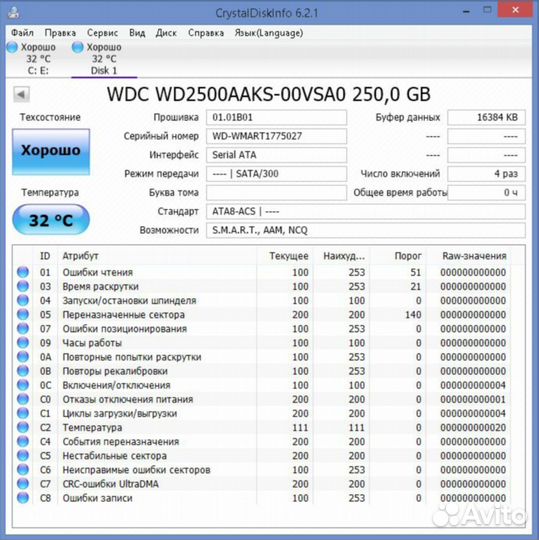This screenshot has width=539, height=540.
Task: Click the Число включений value 4 раз
Action: click(x=486, y=174)
